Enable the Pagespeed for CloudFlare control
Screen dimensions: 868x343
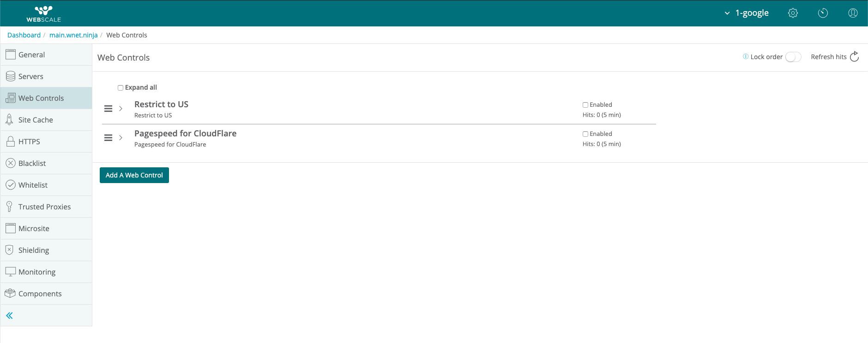pos(585,134)
